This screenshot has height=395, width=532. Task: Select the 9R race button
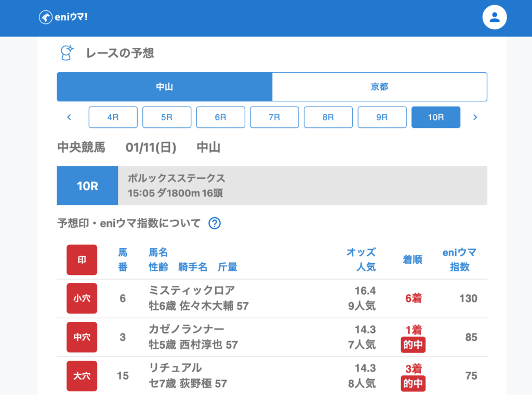tap(382, 117)
